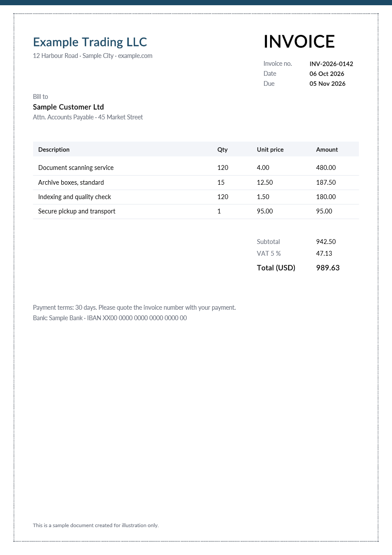Click the 'Due' label
392x555 pixels.
point(269,84)
